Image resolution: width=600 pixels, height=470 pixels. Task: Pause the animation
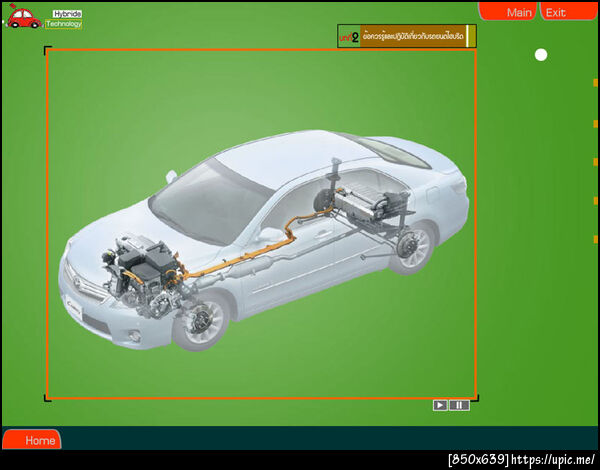(x=459, y=405)
